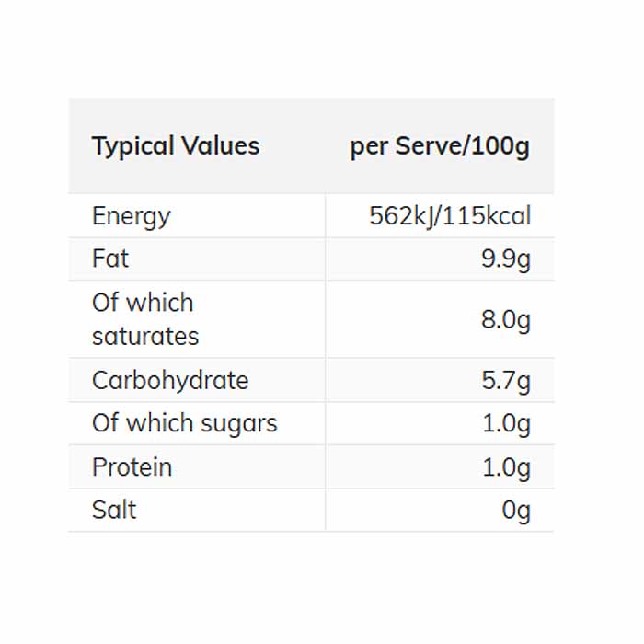Viewport: 644px width, 644px height.
Task: Click the word "Typical" in the header
Action: 133,146
